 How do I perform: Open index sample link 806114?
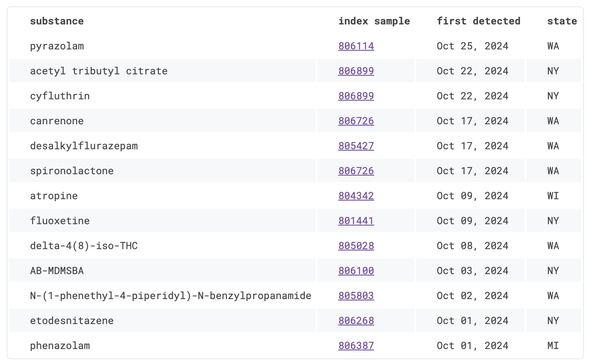pos(356,46)
